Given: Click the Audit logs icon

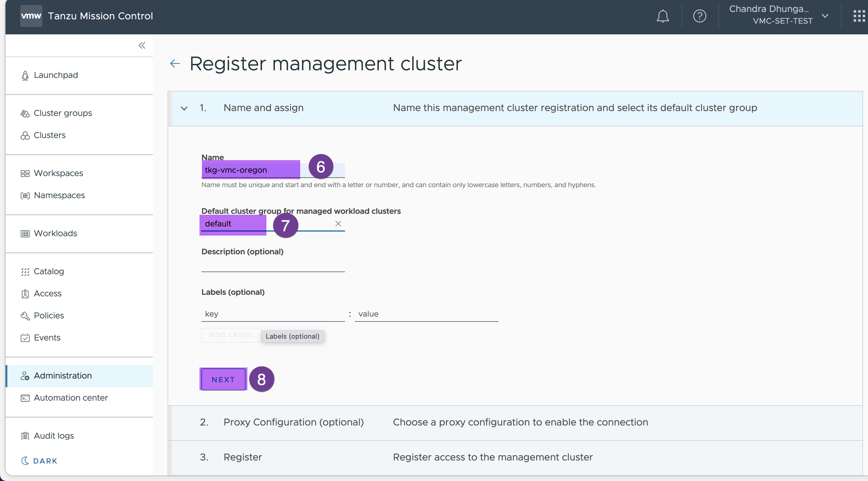Looking at the screenshot, I should [25, 436].
